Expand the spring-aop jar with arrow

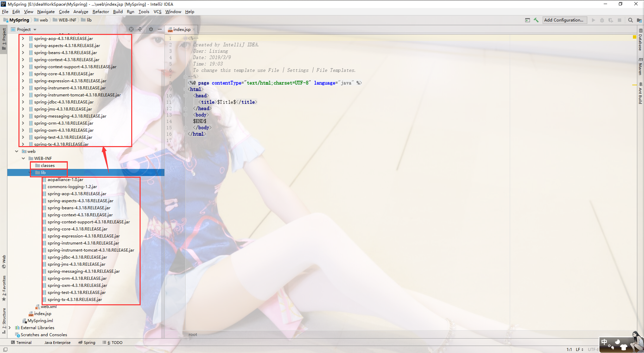(23, 39)
